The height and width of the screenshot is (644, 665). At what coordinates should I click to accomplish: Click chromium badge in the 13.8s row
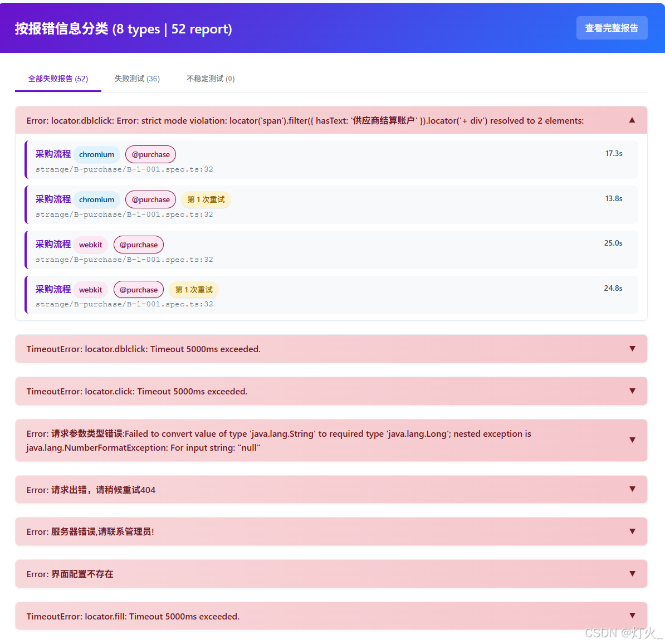click(x=97, y=199)
